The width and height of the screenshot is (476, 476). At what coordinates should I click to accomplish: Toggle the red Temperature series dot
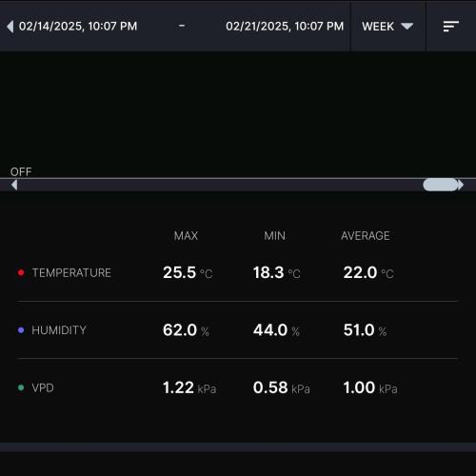(21, 272)
